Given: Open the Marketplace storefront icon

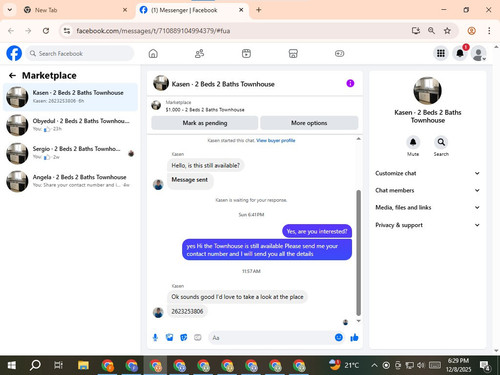Looking at the screenshot, I should click(293, 53).
